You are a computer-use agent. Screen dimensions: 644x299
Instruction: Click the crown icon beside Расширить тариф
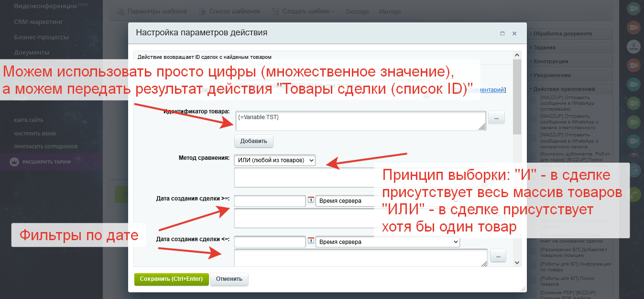click(14, 162)
